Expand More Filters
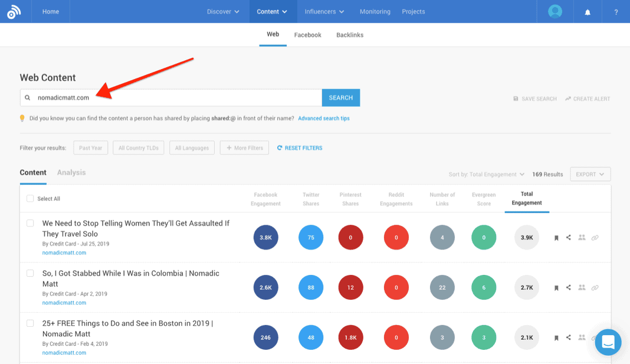The width and height of the screenshot is (630, 364). point(244,148)
